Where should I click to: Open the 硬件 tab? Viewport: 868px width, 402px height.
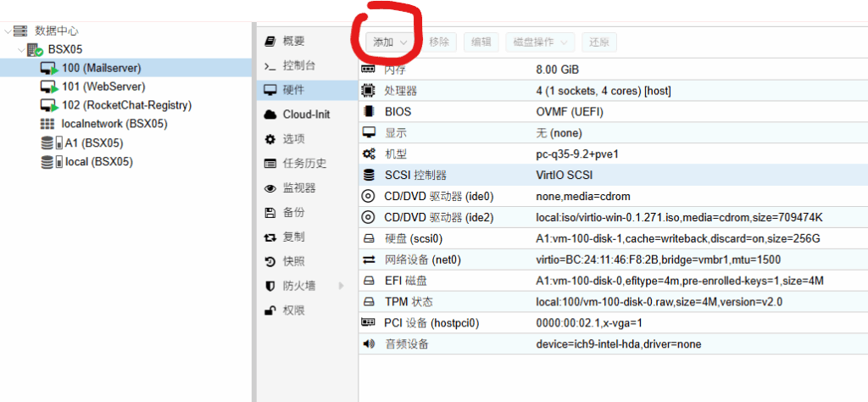[x=309, y=90]
